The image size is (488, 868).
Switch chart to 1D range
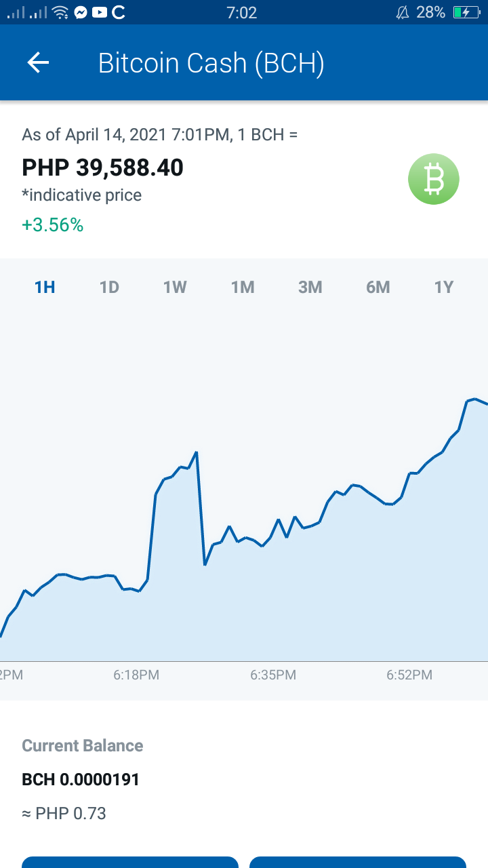tap(109, 288)
